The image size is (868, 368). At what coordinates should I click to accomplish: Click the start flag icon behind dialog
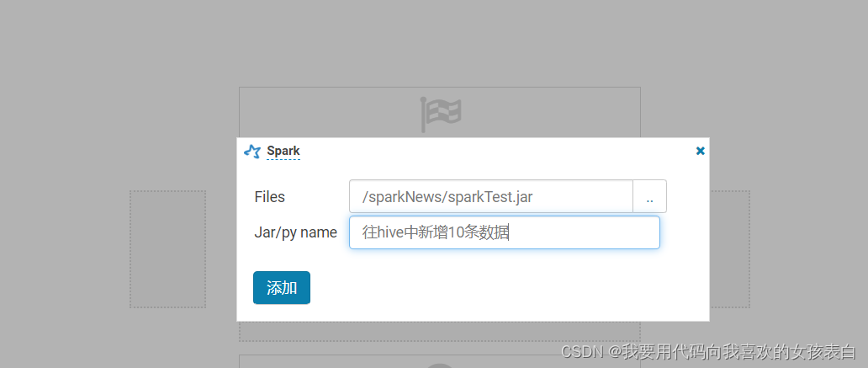pyautogui.click(x=440, y=115)
